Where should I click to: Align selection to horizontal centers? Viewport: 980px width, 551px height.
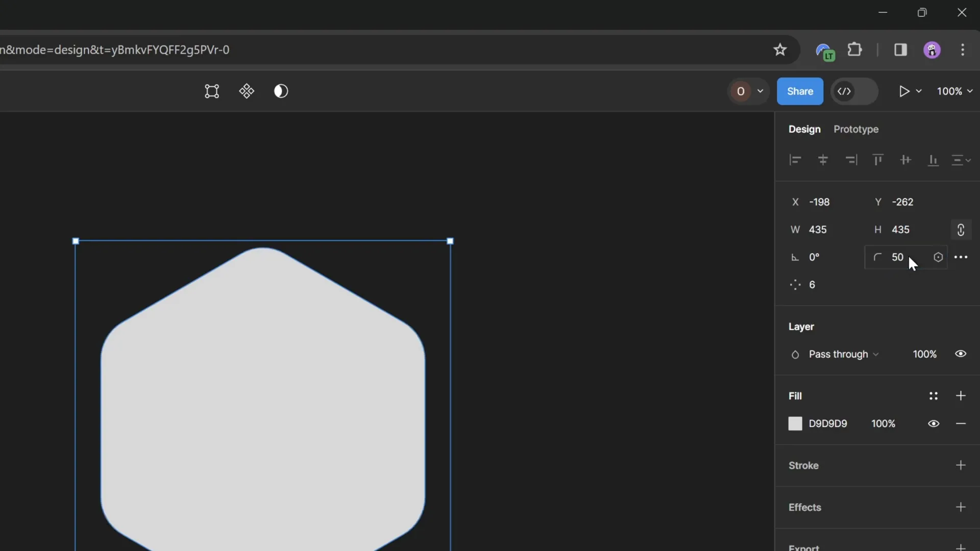click(x=823, y=160)
